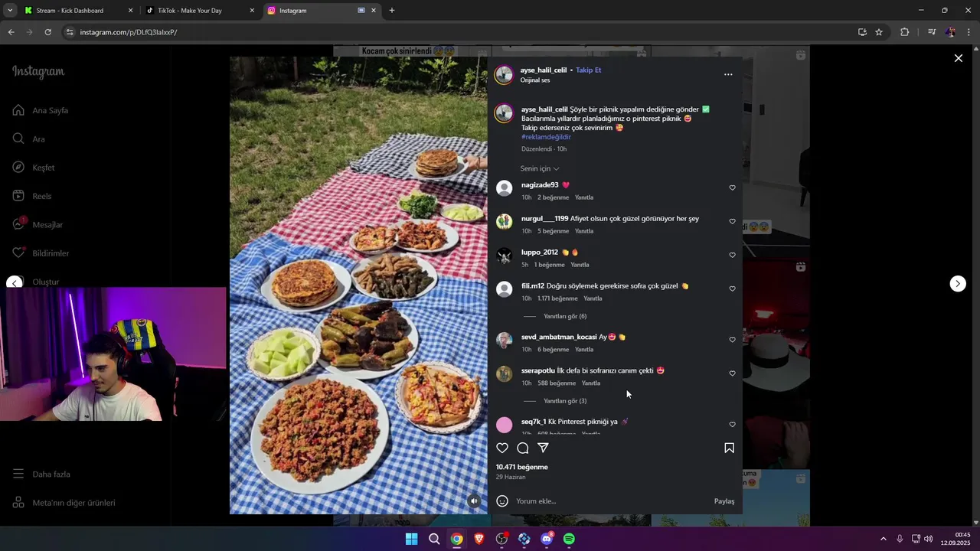This screenshot has width=980, height=551.
Task: Click the address bar URL
Action: [129, 32]
